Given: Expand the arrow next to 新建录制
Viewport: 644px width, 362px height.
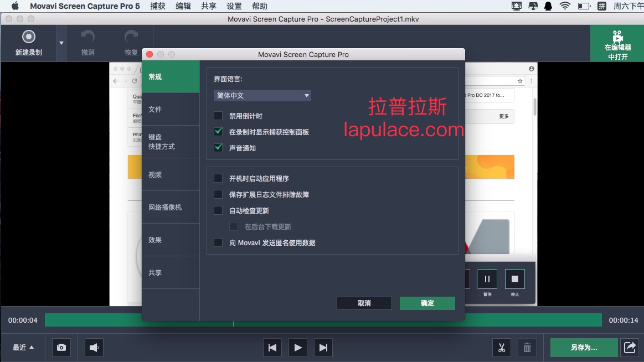Looking at the screenshot, I should [x=61, y=43].
